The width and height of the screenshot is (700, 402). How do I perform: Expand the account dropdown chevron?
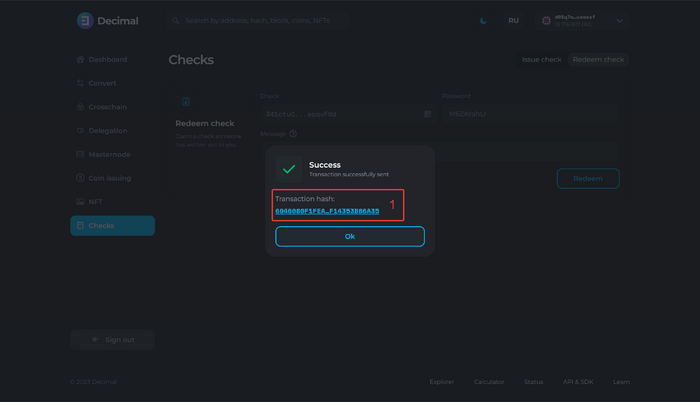pos(620,21)
